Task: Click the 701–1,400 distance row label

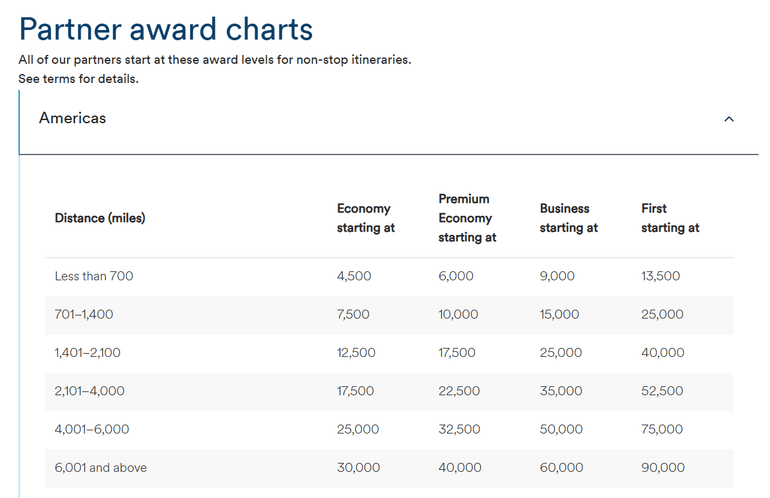Action: tap(84, 314)
